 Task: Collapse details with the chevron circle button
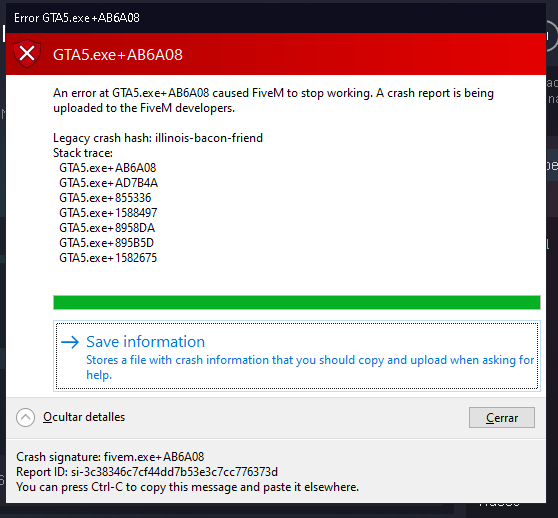tap(25, 417)
